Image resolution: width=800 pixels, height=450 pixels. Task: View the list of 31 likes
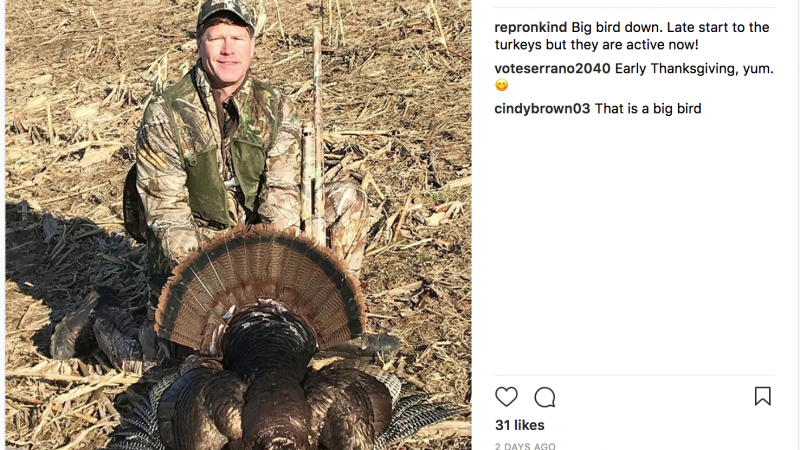[519, 425]
